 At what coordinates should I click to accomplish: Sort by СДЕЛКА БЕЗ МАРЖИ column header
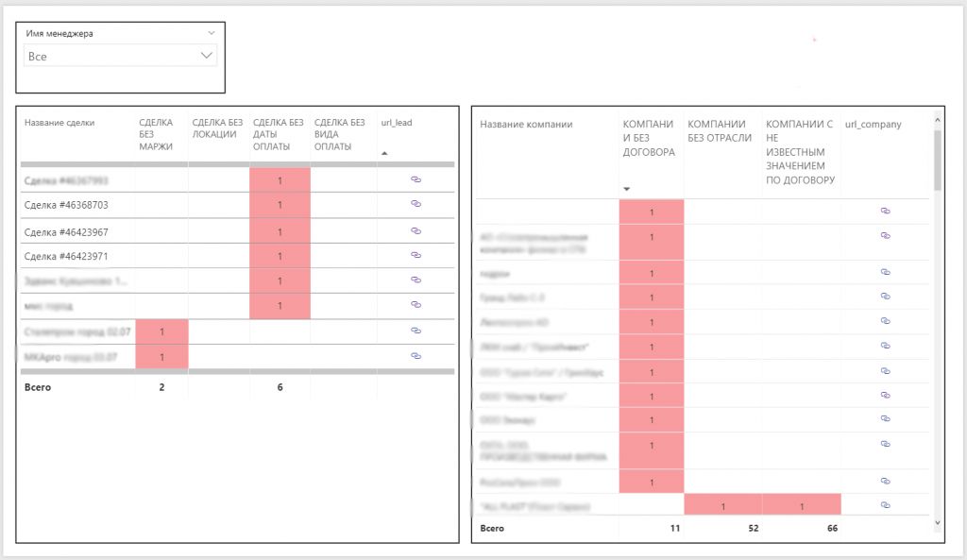(156, 134)
